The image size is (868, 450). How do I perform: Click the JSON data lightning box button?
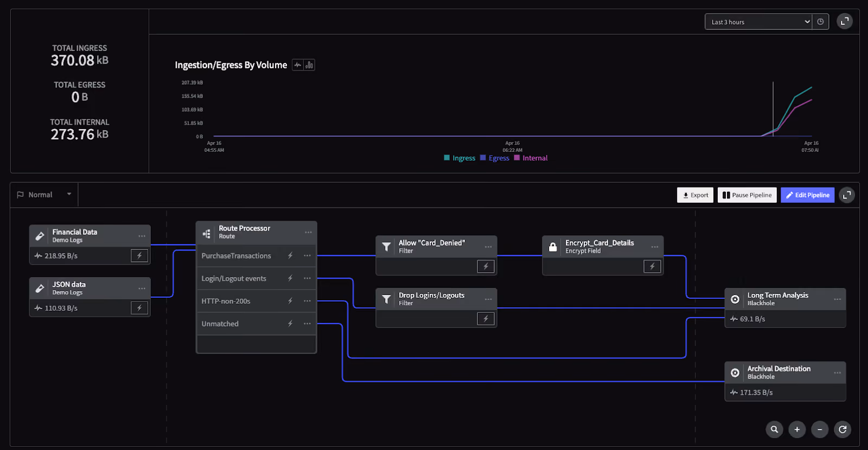(139, 308)
